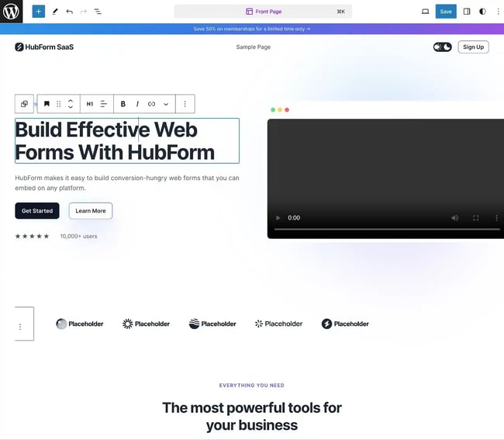
Task: Open the block toolbar options menu
Action: coord(185,104)
